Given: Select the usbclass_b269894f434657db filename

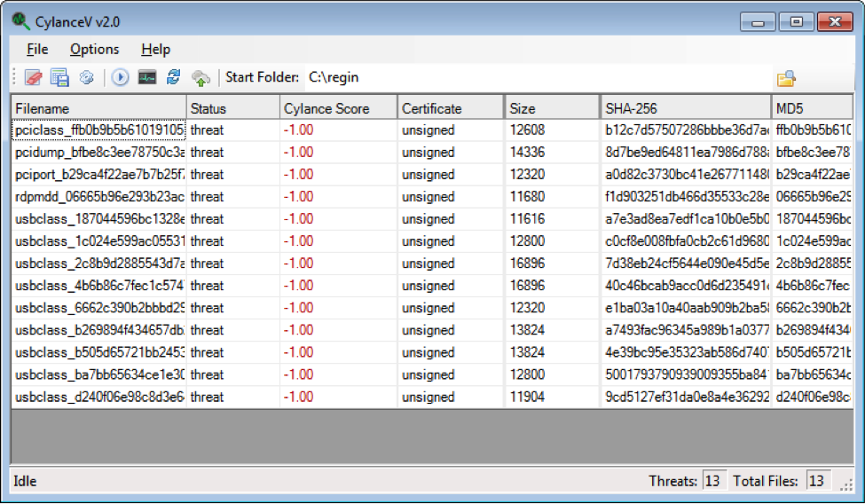Looking at the screenshot, I should 100,330.
